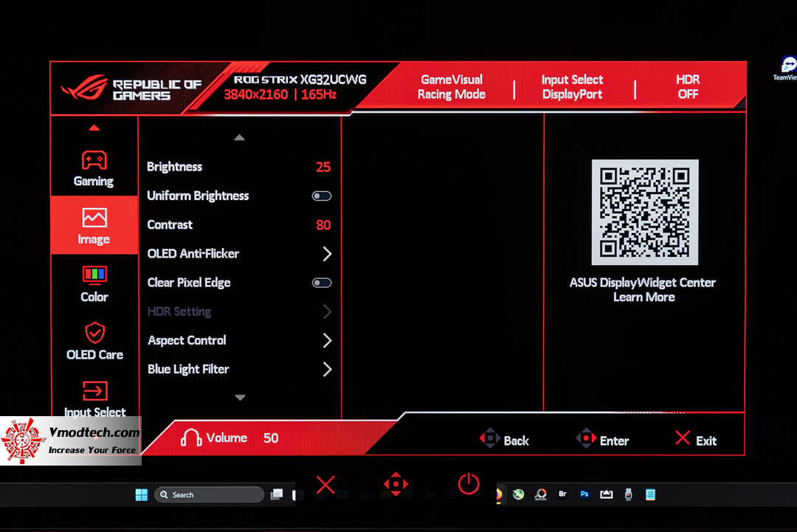Open the Gaming menu category

pos(94,168)
